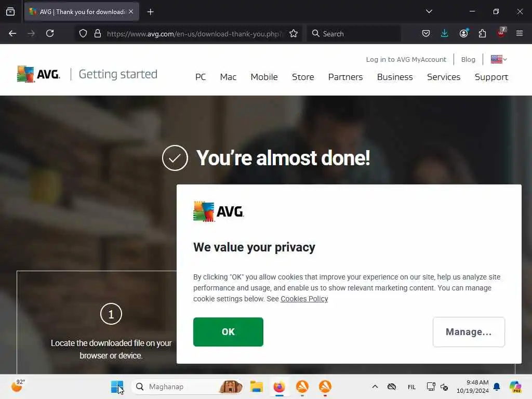Open the Business menu
The height and width of the screenshot is (399, 532).
(x=395, y=77)
